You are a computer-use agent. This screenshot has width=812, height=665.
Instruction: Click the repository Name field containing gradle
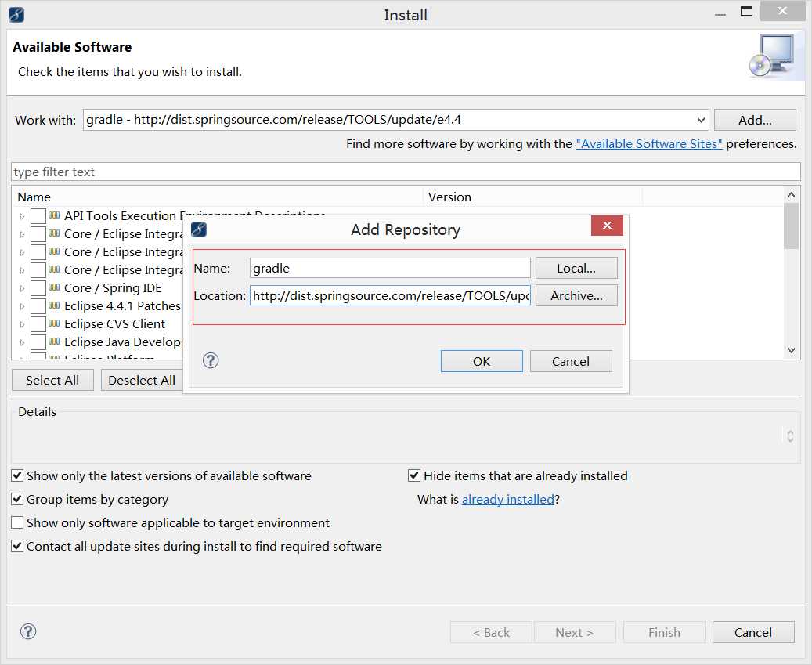tap(390, 269)
